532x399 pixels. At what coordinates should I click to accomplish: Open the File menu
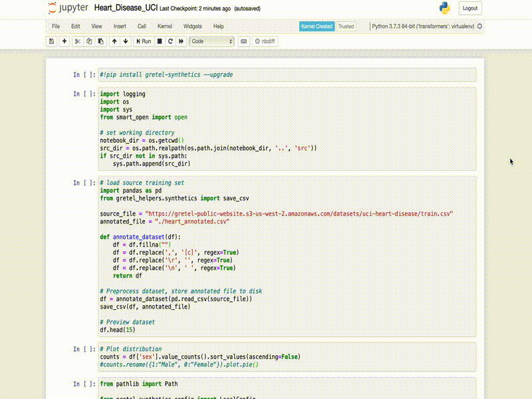[x=56, y=27]
